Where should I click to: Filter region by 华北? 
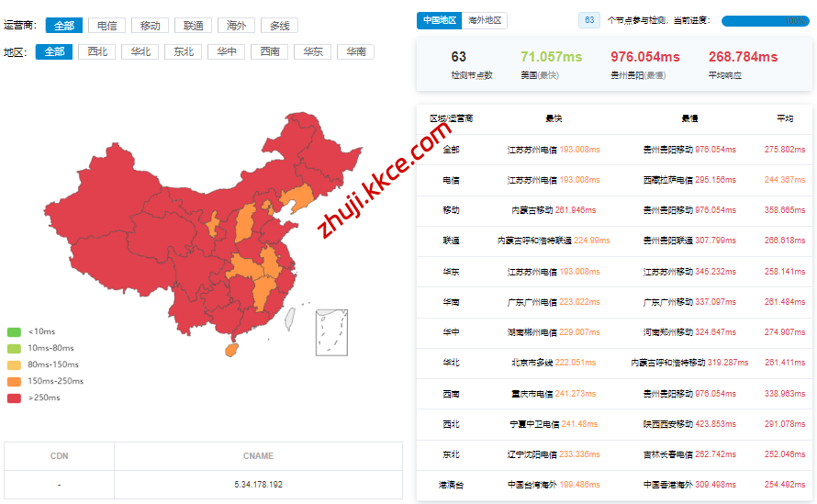click(x=140, y=52)
